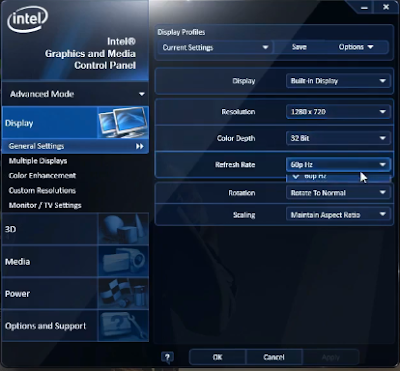
Task: Open the Maintain Aspect Ratio dropdown
Action: click(x=338, y=215)
